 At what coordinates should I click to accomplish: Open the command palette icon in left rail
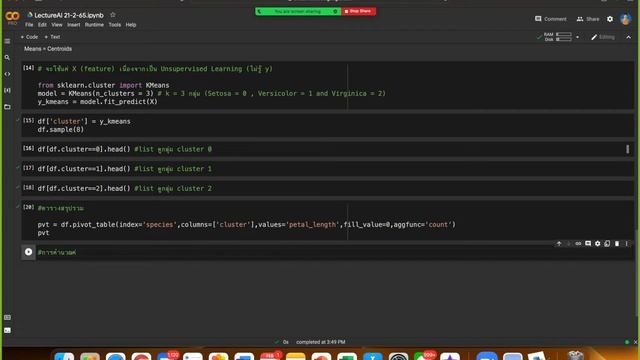7,317
